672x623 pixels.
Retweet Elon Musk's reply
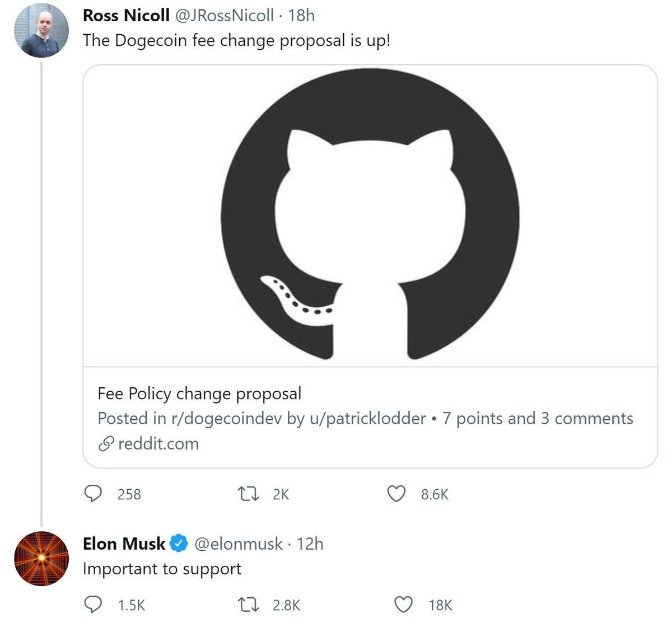point(247,604)
